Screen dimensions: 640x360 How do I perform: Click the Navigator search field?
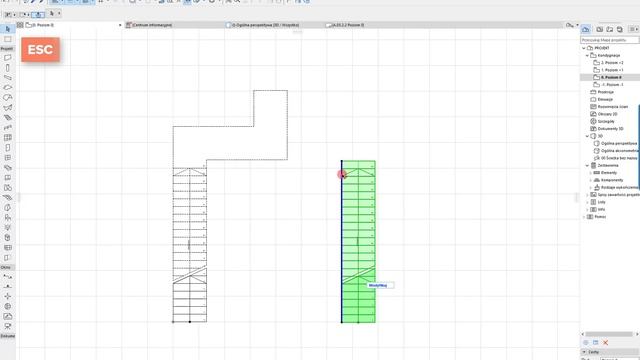(610, 40)
